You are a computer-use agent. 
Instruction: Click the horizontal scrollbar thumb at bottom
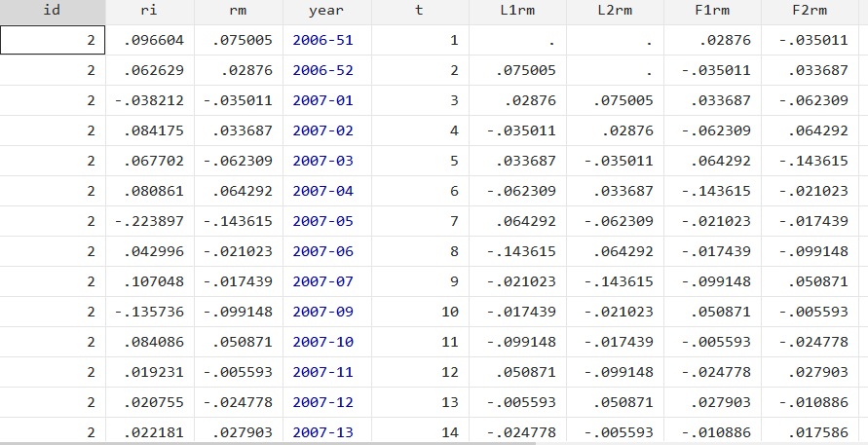tap(268, 443)
